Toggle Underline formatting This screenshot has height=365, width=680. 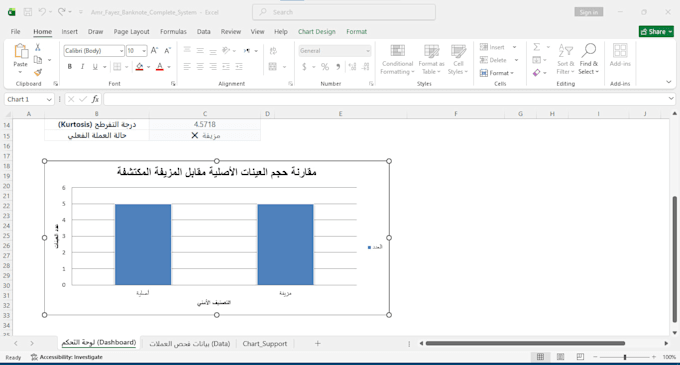(95, 67)
